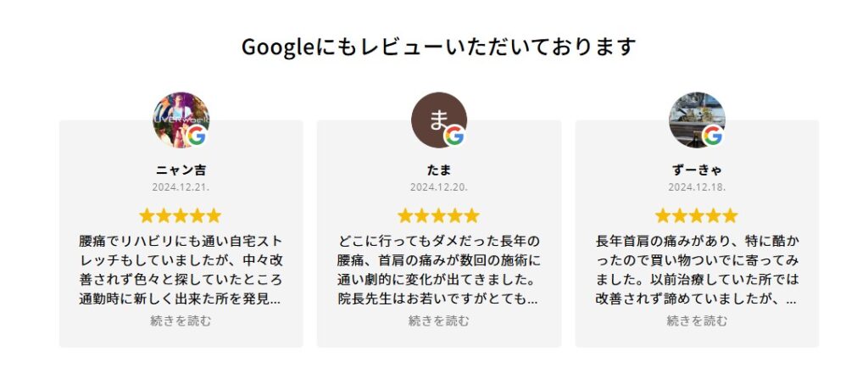This screenshot has width=868, height=390.
Task: Click Google badge on たま's avatar
Action: pyautogui.click(x=454, y=136)
